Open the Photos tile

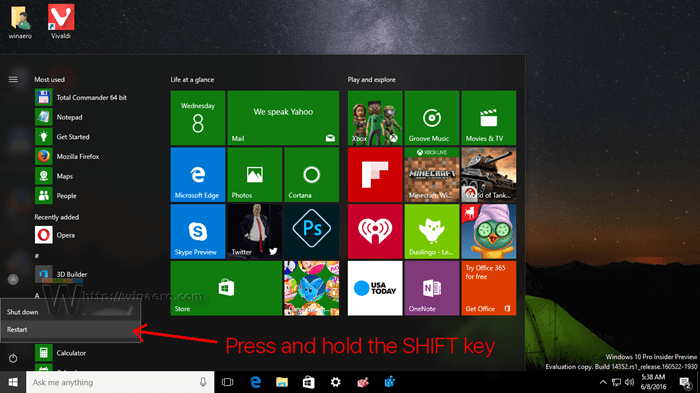coord(254,175)
